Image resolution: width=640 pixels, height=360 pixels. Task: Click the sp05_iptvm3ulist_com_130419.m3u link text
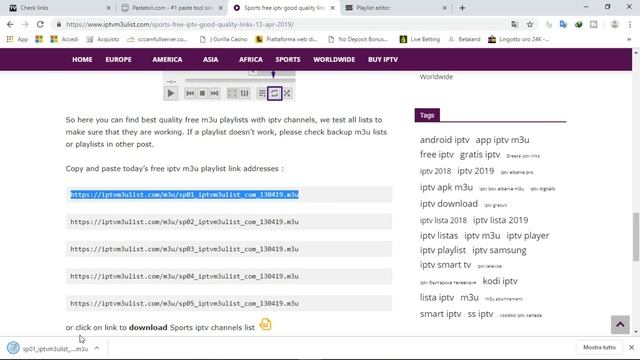(184, 303)
